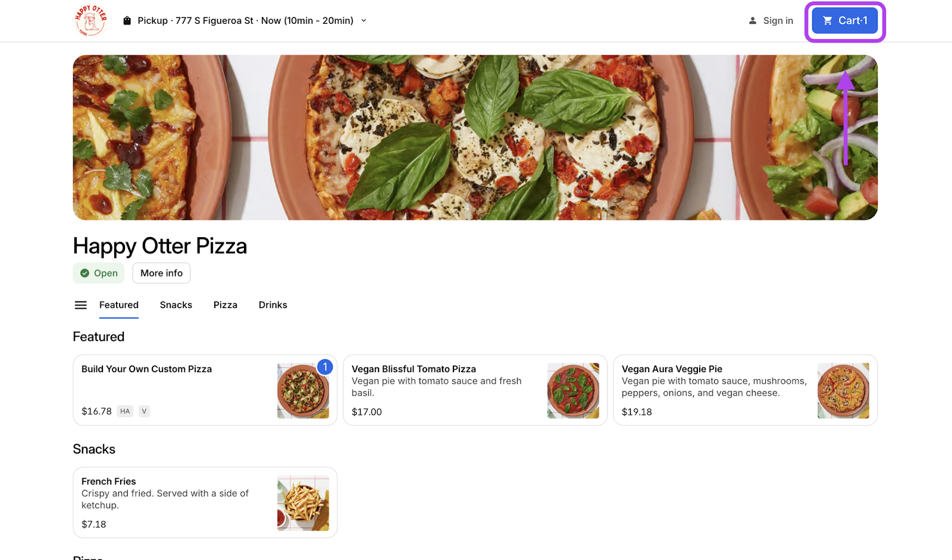The width and height of the screenshot is (952, 560).
Task: Click the HA dietary badge
Action: pyautogui.click(x=125, y=411)
